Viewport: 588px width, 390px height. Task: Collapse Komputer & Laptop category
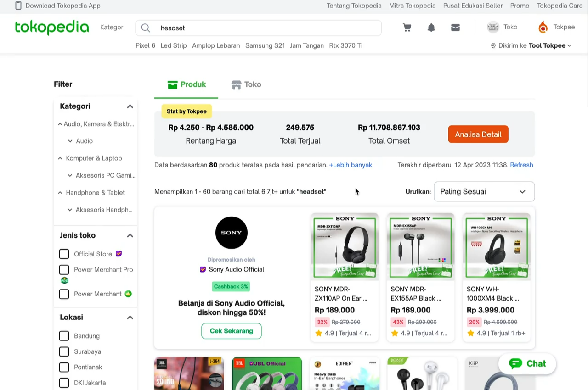pos(60,158)
